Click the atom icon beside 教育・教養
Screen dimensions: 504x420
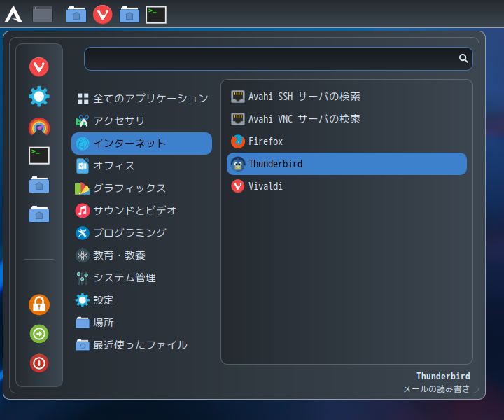point(83,255)
